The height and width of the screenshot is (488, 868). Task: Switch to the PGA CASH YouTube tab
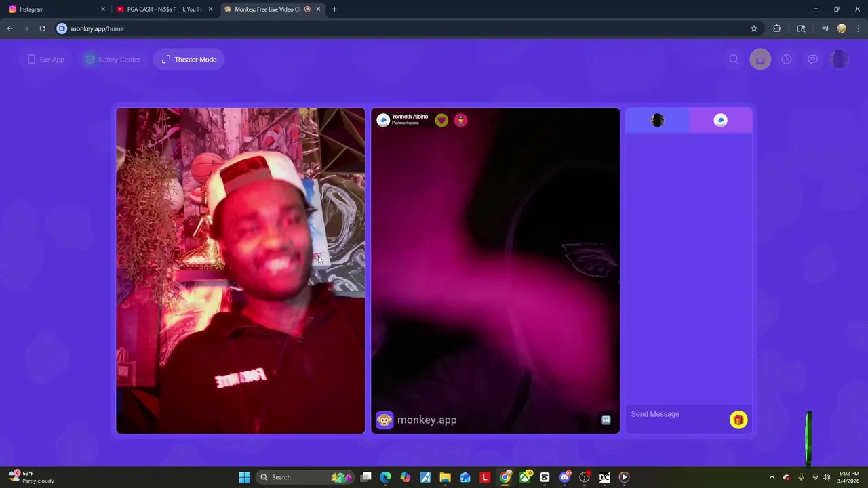[163, 9]
